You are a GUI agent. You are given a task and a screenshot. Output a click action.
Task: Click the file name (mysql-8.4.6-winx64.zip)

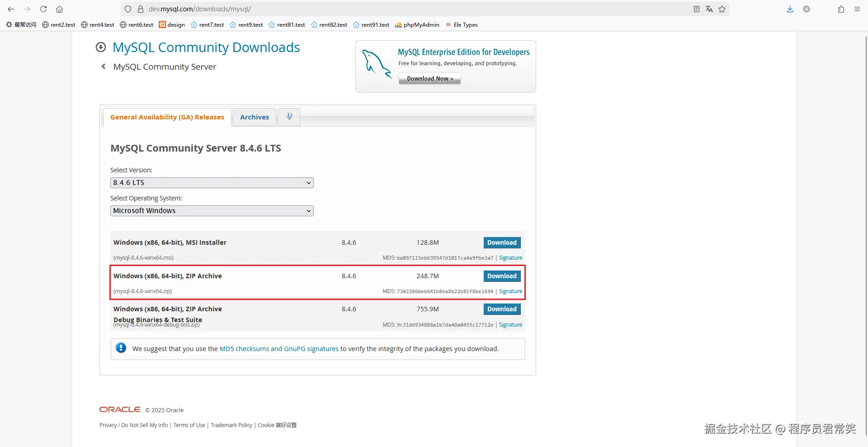coord(142,291)
